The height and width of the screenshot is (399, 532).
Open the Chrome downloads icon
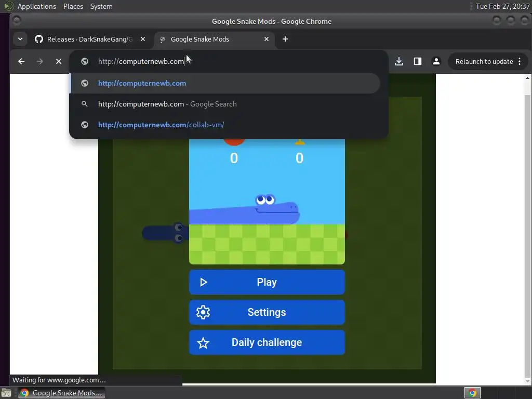(x=399, y=61)
